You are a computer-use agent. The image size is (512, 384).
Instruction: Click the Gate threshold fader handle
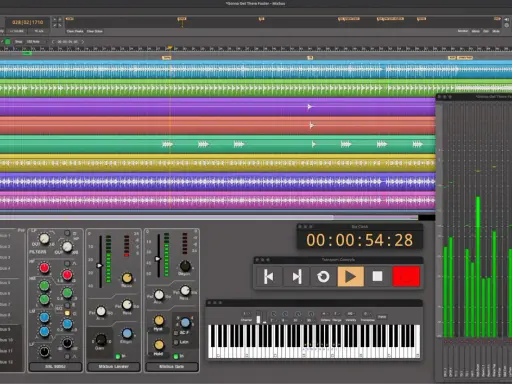[x=158, y=259]
